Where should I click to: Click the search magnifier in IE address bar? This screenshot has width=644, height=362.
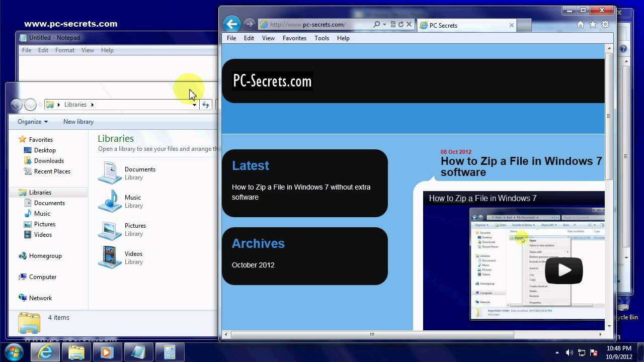377,24
